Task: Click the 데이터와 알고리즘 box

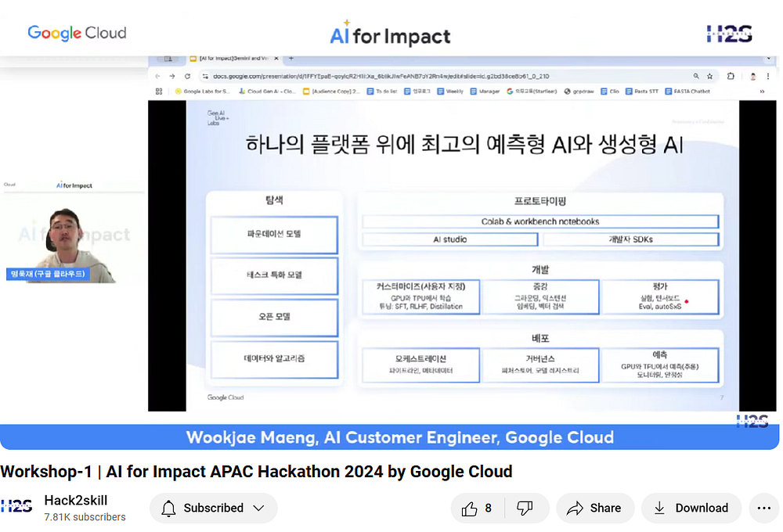Action: (274, 359)
